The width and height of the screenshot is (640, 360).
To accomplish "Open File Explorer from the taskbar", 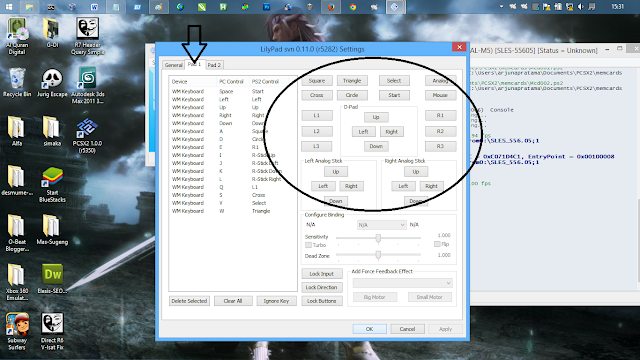I will tap(29, 7).
